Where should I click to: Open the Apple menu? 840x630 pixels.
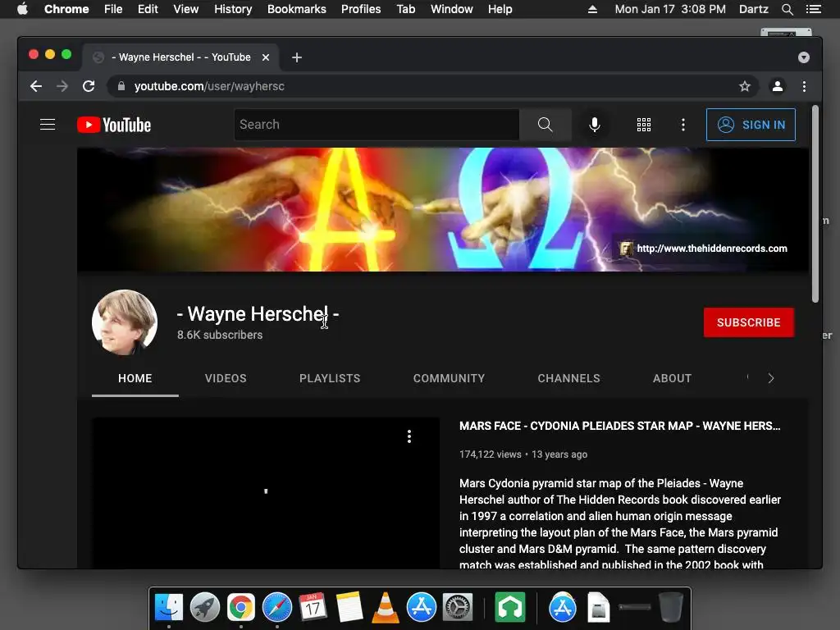click(22, 8)
